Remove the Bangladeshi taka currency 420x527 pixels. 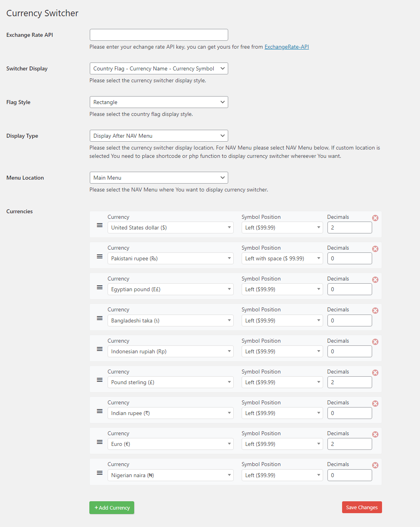(x=375, y=310)
